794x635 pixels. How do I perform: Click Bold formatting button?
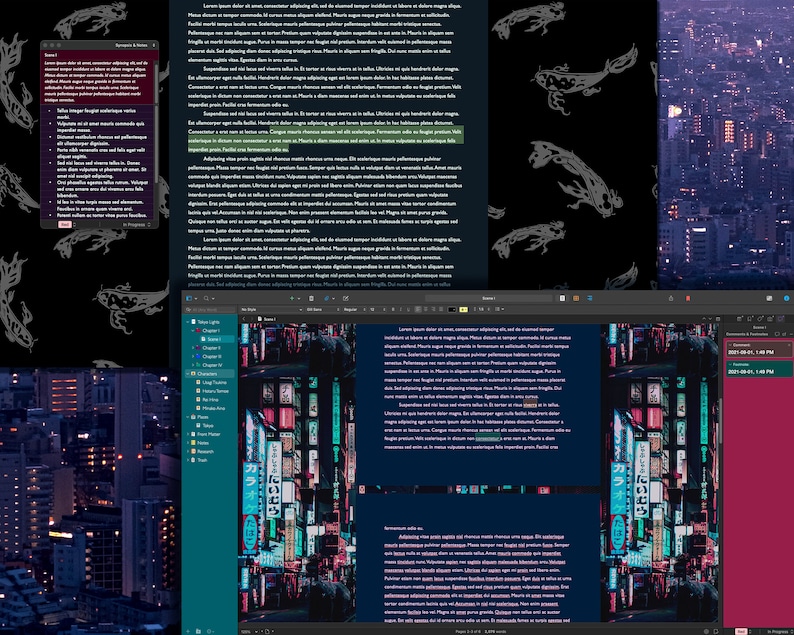(x=393, y=309)
